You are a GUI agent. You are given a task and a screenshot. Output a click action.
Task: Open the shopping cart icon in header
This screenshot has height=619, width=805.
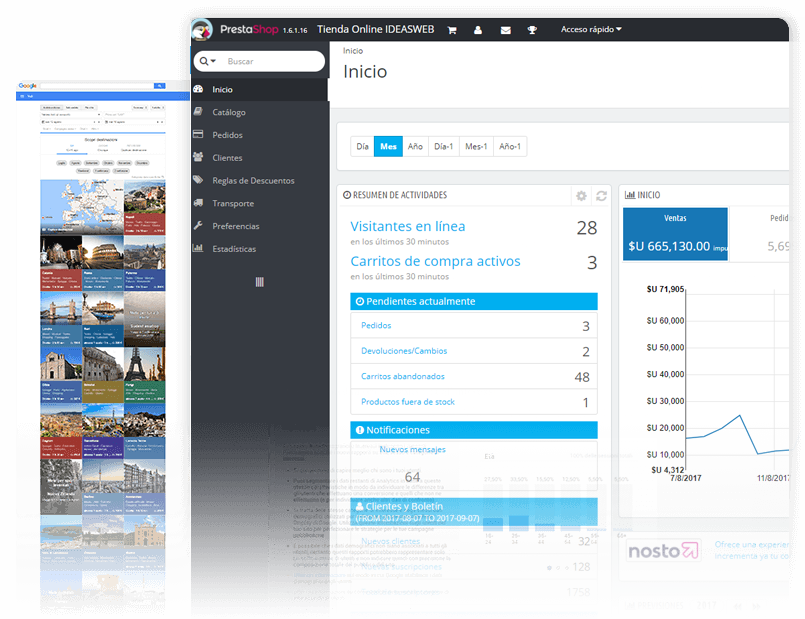click(452, 30)
